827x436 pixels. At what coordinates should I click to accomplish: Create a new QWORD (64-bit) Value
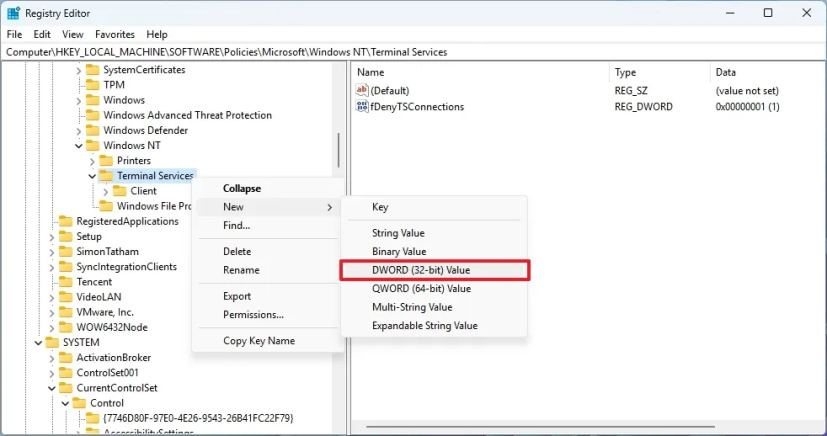pyautogui.click(x=434, y=288)
